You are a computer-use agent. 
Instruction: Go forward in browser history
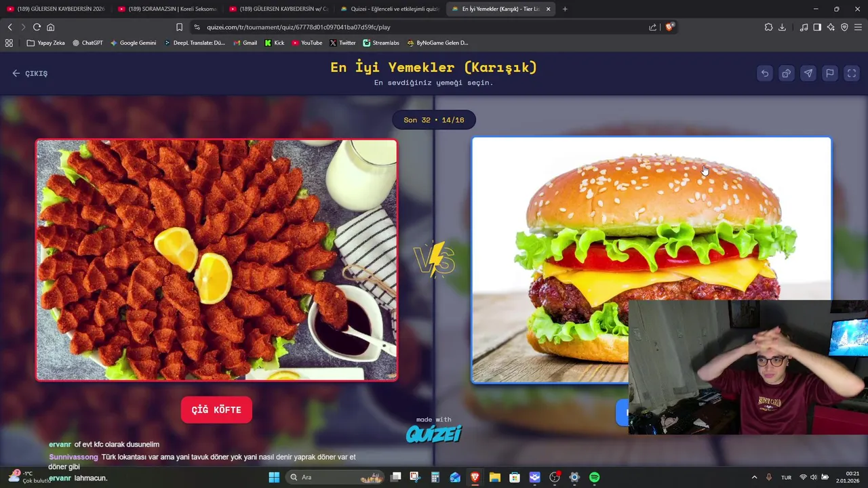pyautogui.click(x=23, y=27)
